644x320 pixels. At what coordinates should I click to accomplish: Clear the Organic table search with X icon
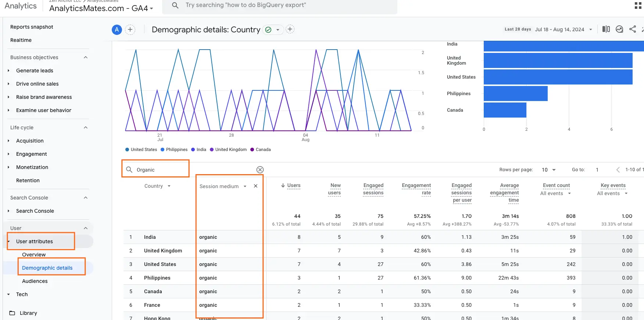(x=260, y=170)
